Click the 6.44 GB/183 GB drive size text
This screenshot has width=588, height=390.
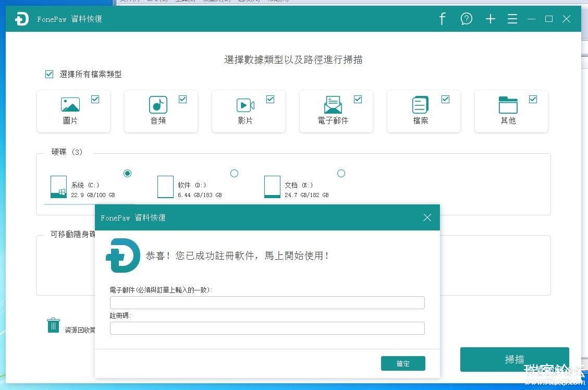click(200, 195)
